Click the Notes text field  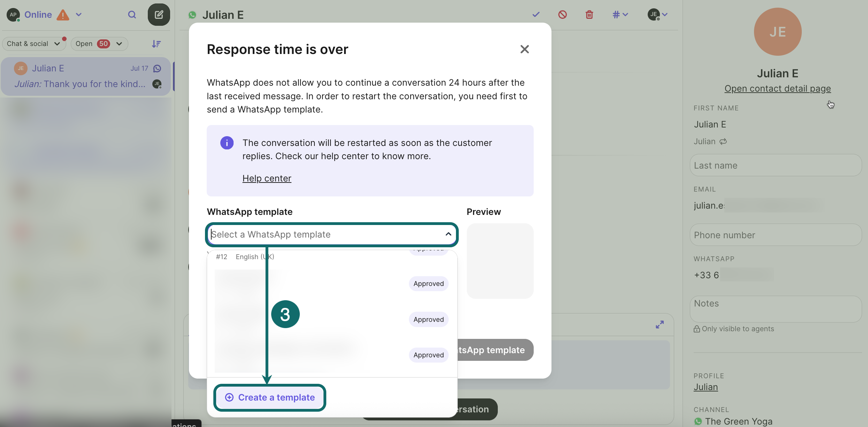click(775, 309)
